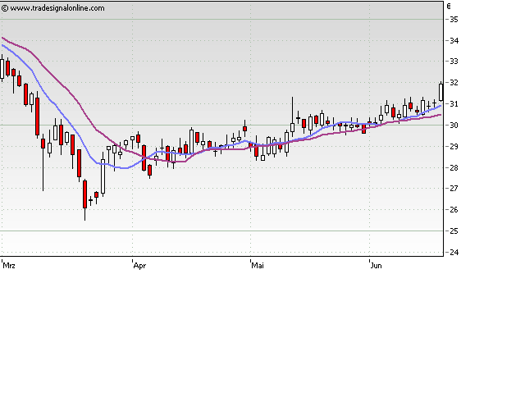Click the Euro currency symbol above the price axis
Viewport: 525px width, 420px height.
click(x=449, y=6)
